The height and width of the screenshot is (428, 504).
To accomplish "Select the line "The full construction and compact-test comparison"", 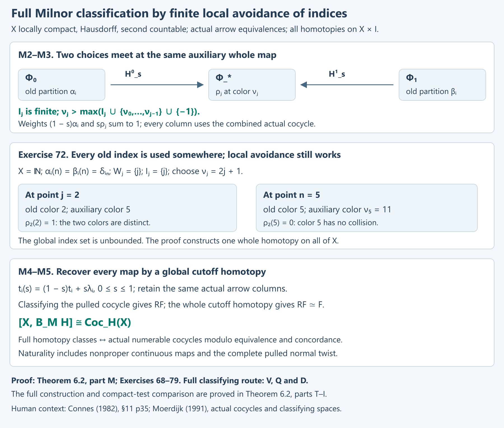I will click(169, 394).
